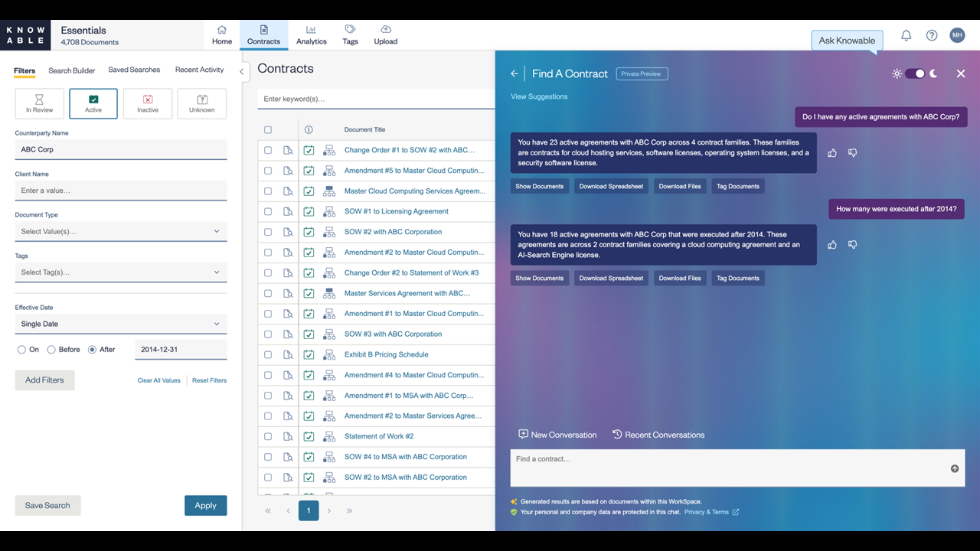Open the help question mark icon
The height and width of the screenshot is (551, 980).
(x=932, y=35)
